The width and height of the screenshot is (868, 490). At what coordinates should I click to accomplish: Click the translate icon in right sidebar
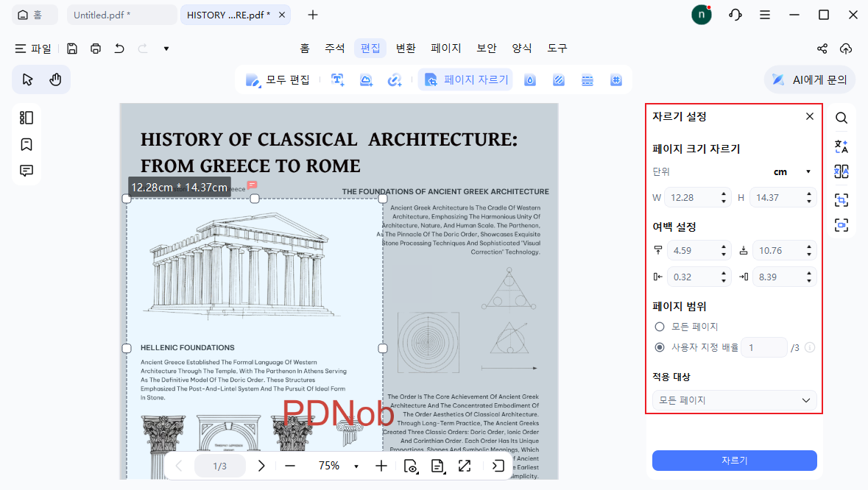(841, 146)
